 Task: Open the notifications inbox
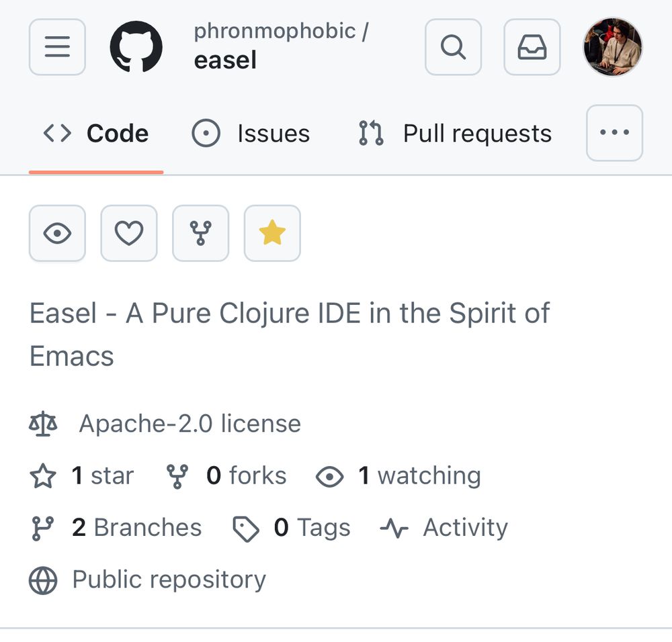point(532,47)
